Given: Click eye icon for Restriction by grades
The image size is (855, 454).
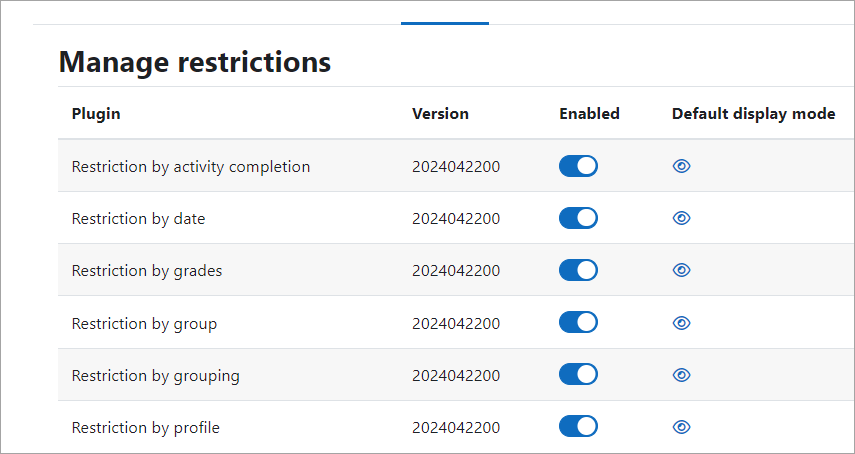Looking at the screenshot, I should point(681,270).
